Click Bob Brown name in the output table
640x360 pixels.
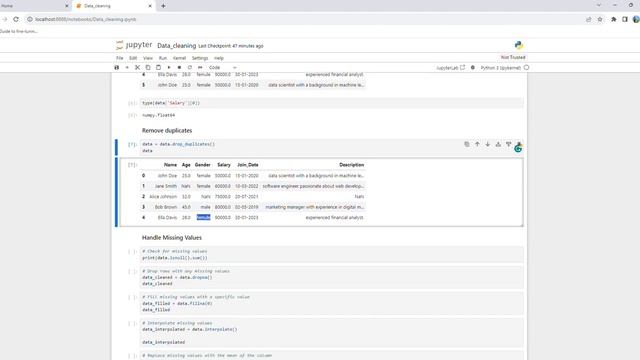(x=166, y=207)
